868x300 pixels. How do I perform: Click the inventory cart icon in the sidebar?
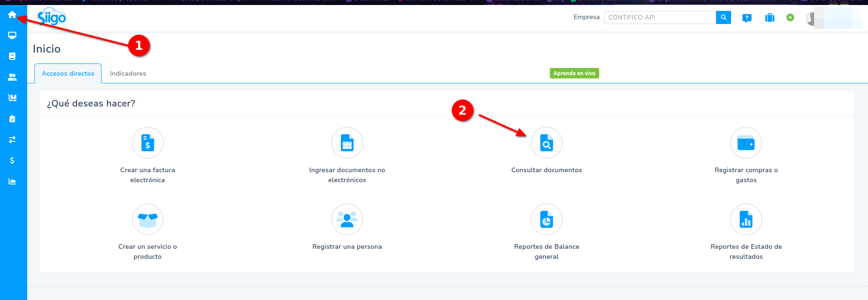click(x=12, y=98)
